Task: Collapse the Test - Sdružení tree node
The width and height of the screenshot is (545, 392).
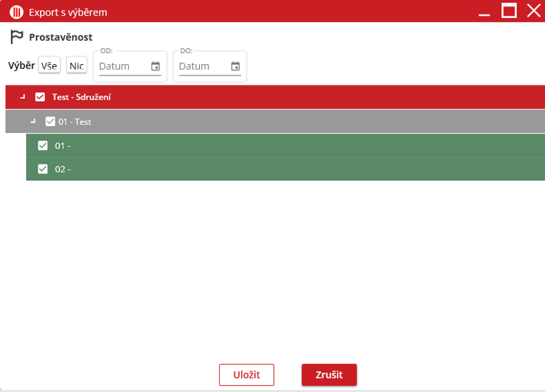Action: click(x=23, y=97)
